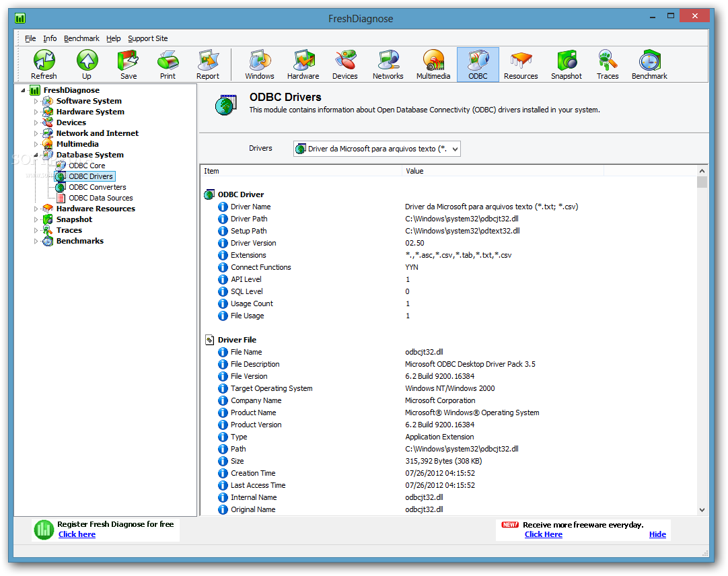This screenshot has width=728, height=576.
Task: Select the ODBC toolbar icon
Action: pyautogui.click(x=478, y=65)
